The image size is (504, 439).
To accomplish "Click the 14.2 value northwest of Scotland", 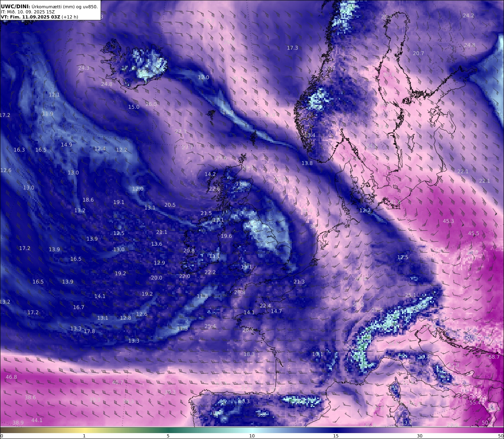I will tap(210, 174).
